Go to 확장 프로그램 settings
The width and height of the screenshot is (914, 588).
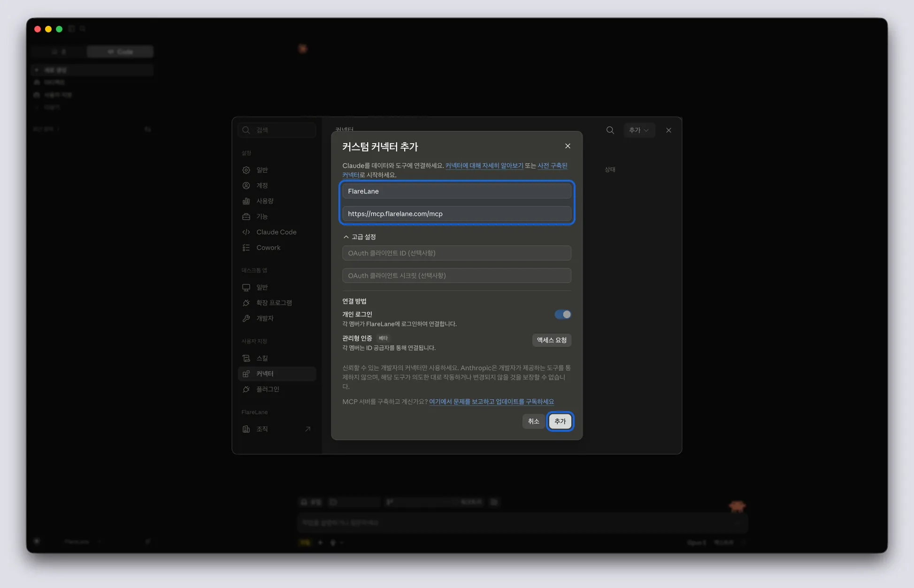click(x=277, y=303)
